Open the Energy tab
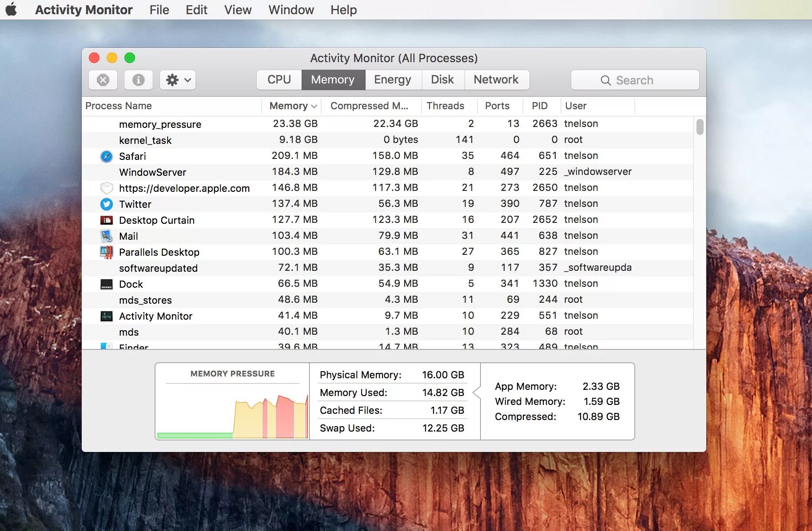Image resolution: width=812 pixels, height=531 pixels. coord(393,79)
